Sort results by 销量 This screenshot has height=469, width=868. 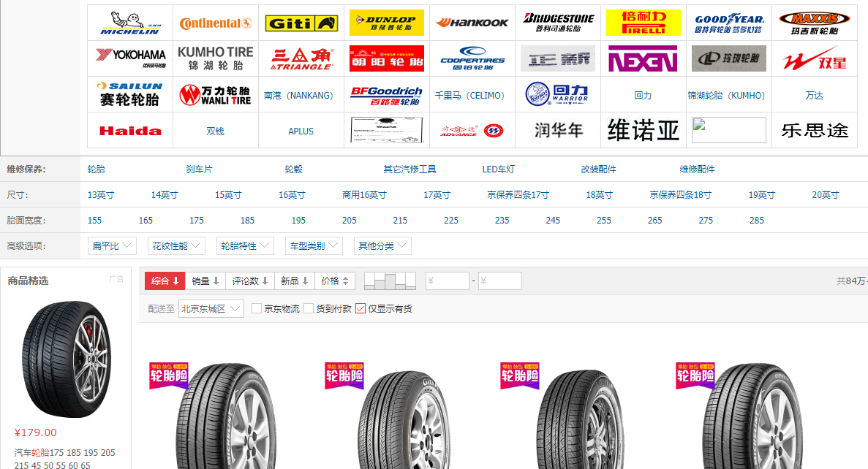(x=205, y=281)
